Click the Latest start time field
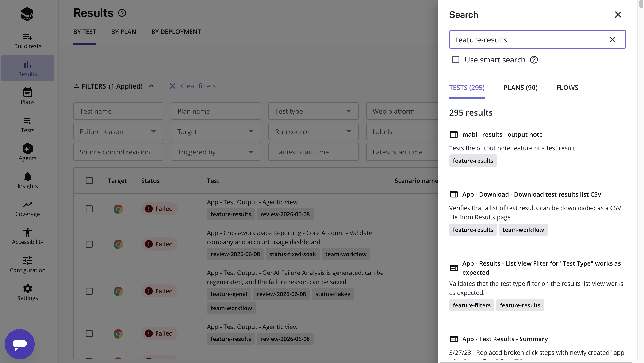Viewport: 644px width, 363px height. click(x=402, y=152)
